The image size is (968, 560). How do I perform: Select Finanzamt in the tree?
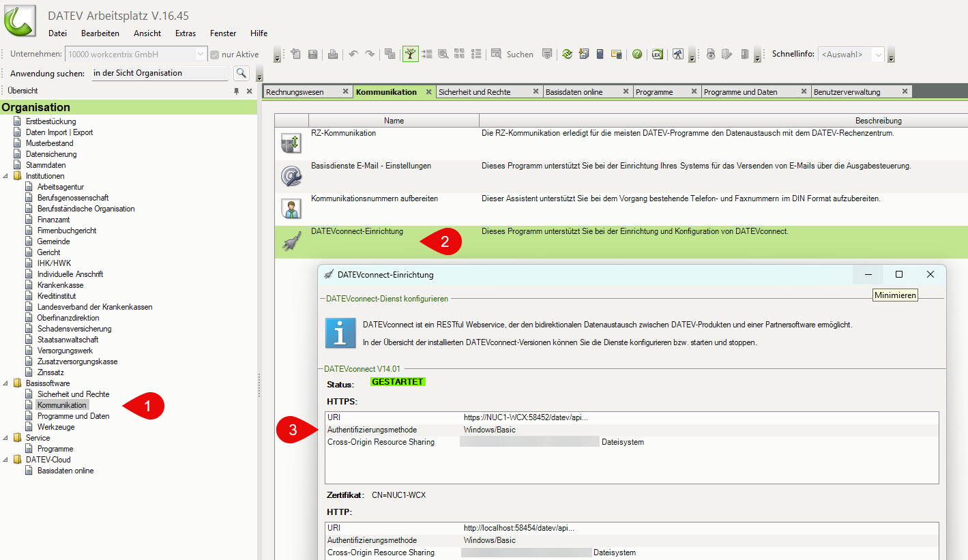(x=54, y=220)
